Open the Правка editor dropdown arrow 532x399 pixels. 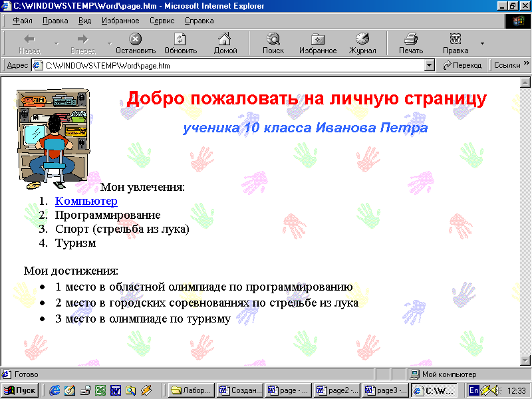pyautogui.click(x=482, y=43)
